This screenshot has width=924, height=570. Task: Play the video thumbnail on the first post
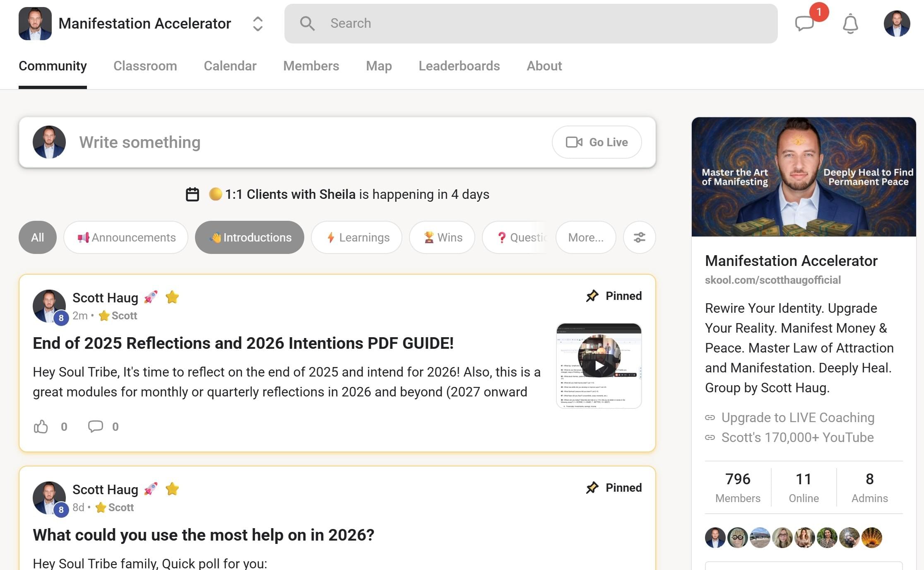tap(599, 366)
